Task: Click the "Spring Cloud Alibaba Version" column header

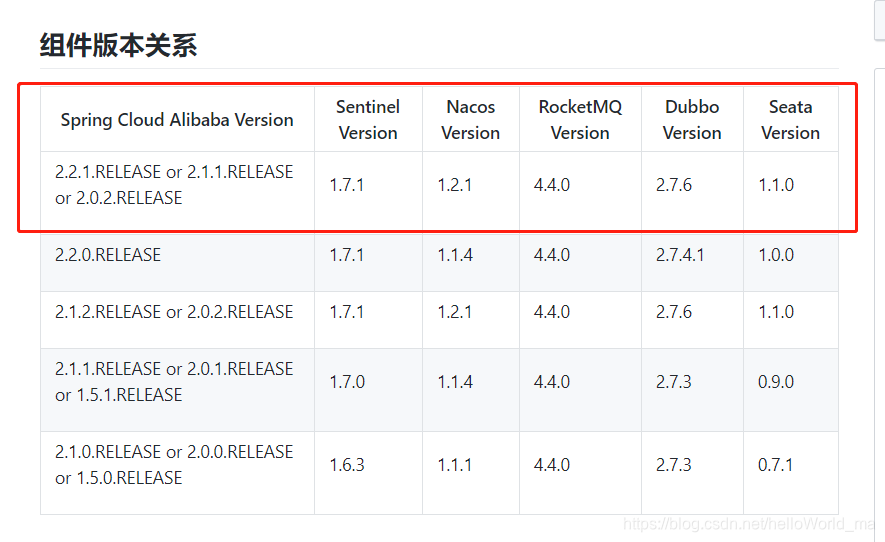Action: coord(177,120)
